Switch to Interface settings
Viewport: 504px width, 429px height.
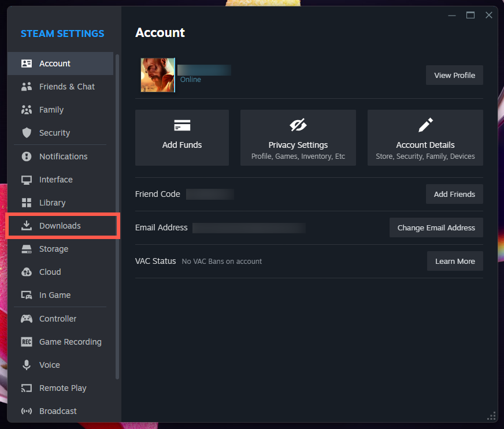55,180
